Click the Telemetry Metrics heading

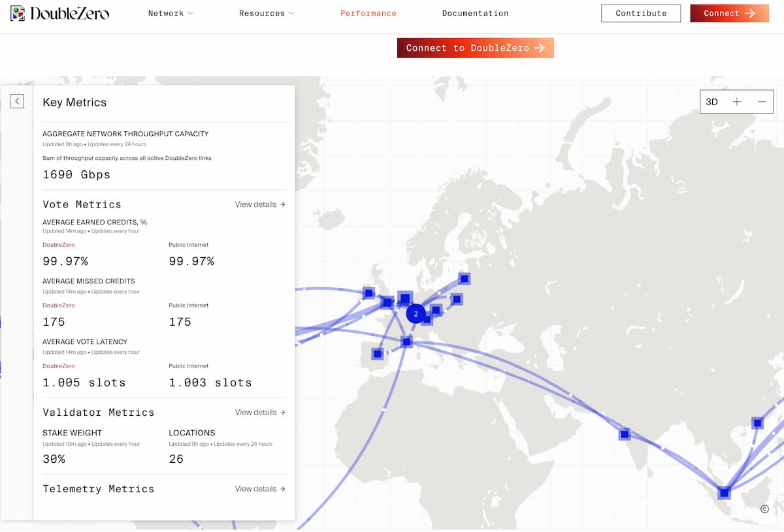click(x=99, y=489)
